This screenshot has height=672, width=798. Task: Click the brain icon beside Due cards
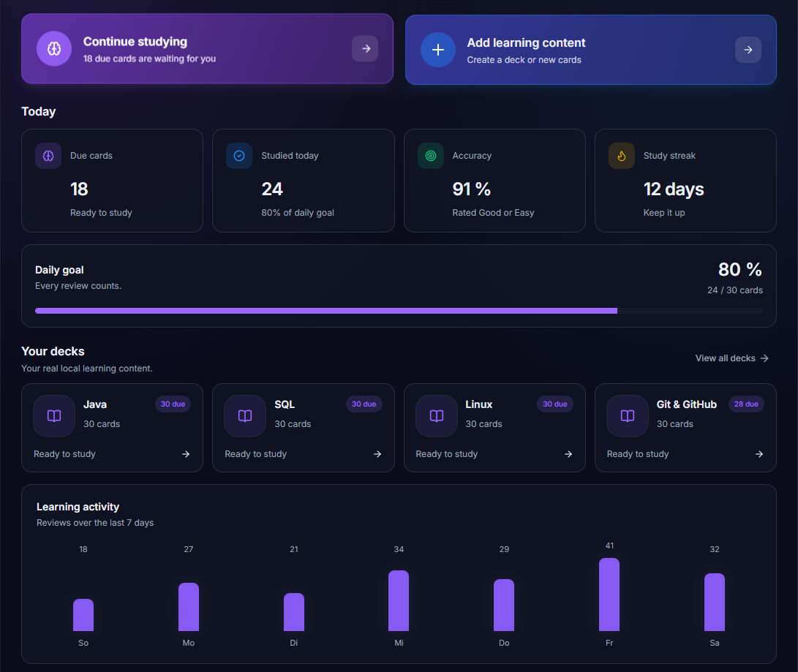click(48, 156)
